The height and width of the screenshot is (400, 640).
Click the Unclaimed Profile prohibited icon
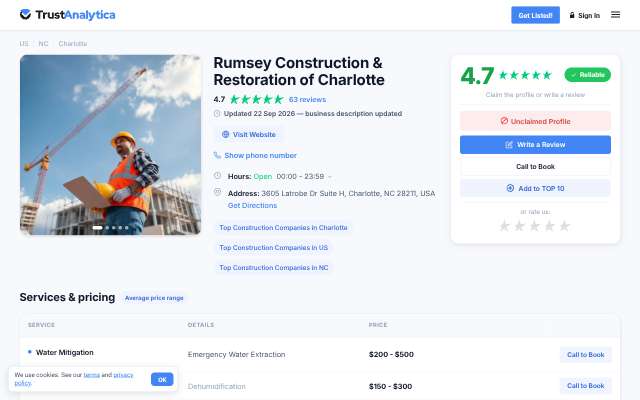click(504, 121)
